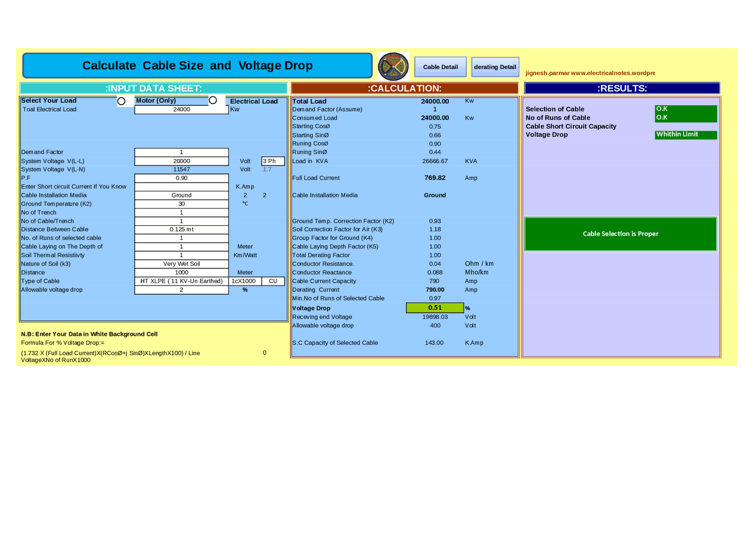
Task: Select the radio button beside Select Your Load
Action: 122,100
